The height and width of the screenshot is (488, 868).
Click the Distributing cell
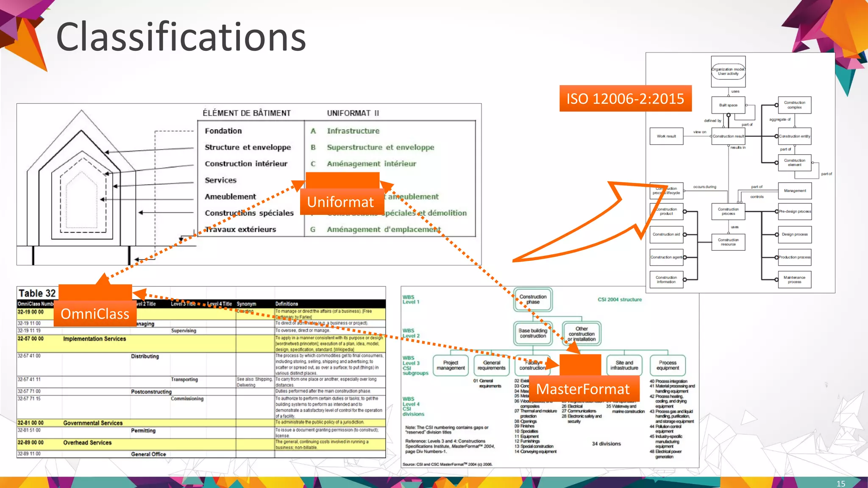[145, 356]
